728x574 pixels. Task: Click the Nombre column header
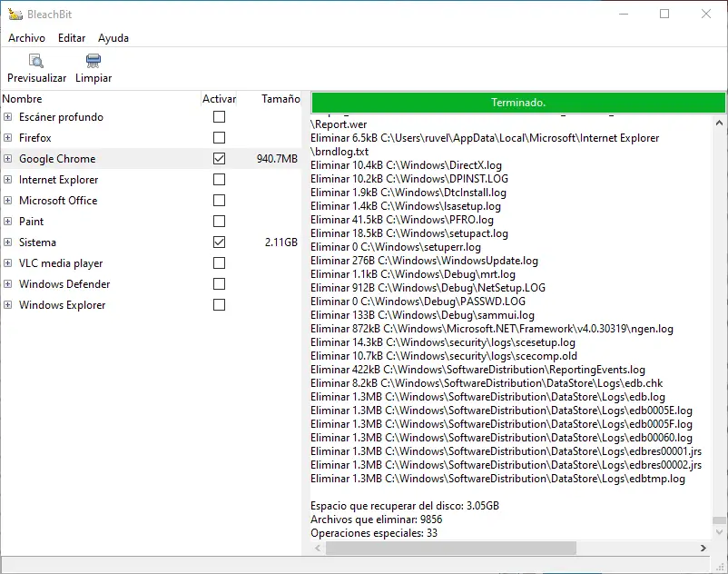point(100,99)
